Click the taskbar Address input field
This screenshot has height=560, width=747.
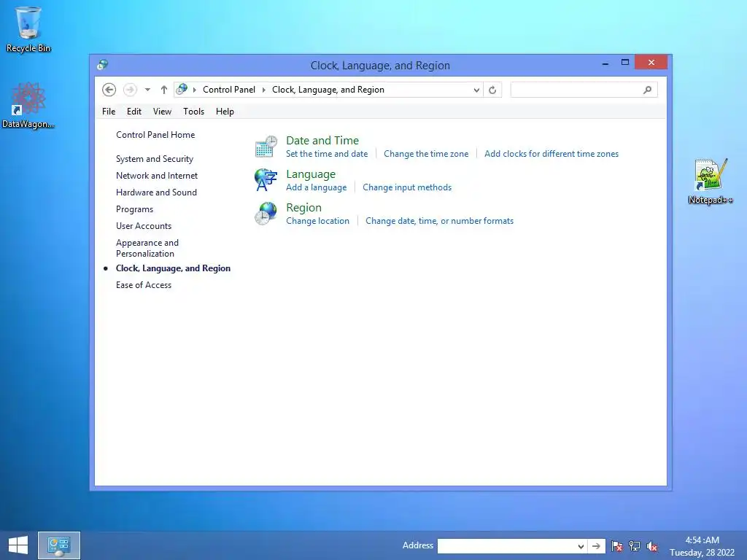(506, 546)
